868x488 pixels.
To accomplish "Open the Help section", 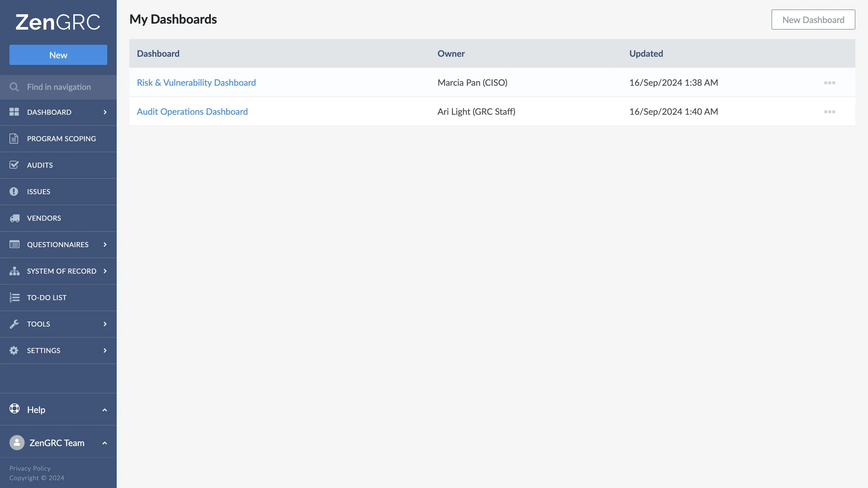I will click(x=58, y=410).
